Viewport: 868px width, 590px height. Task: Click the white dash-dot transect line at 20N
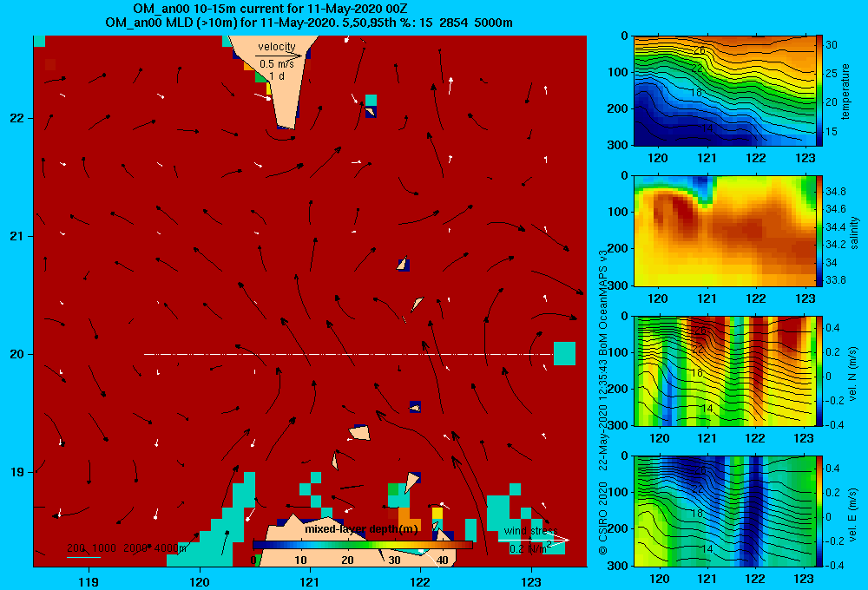[348, 354]
